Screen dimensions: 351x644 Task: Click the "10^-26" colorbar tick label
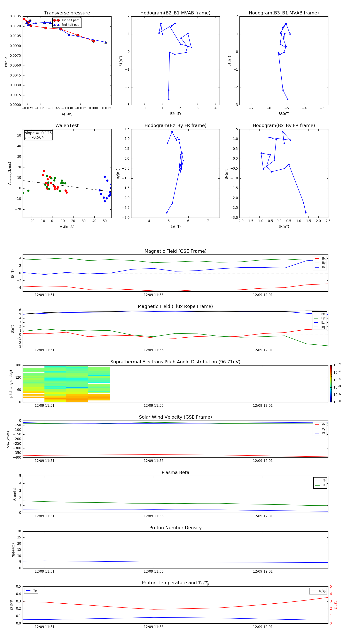(x=337, y=365)
